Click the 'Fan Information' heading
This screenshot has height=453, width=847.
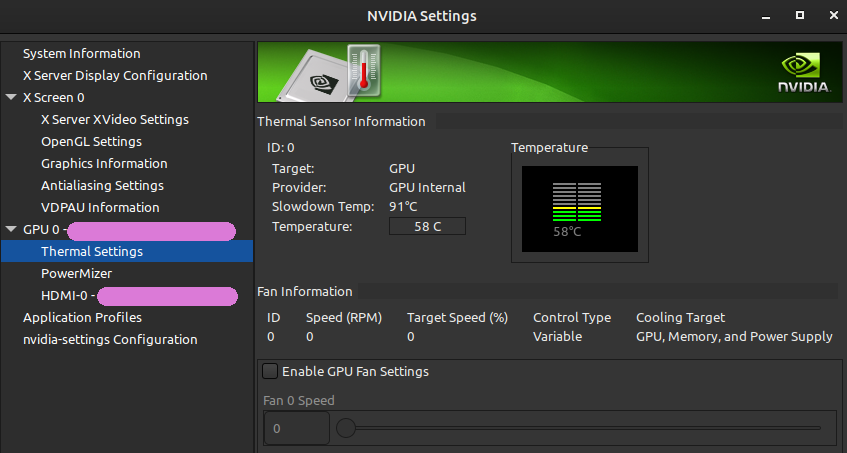click(x=305, y=292)
